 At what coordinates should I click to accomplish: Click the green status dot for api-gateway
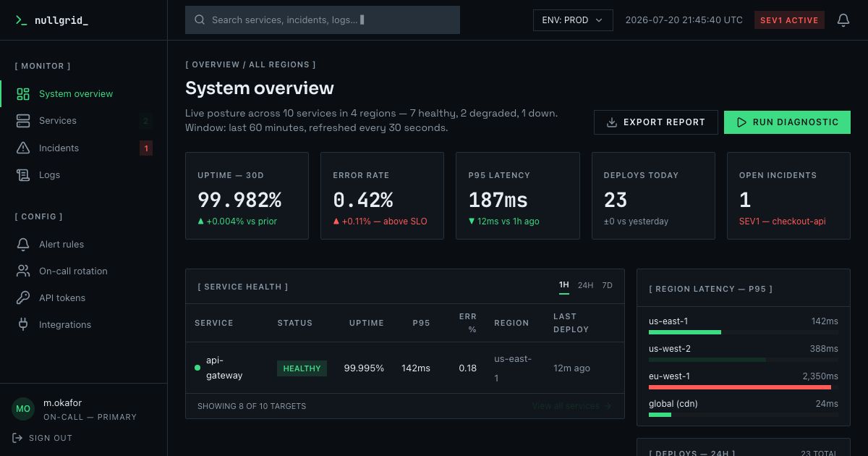tap(197, 368)
